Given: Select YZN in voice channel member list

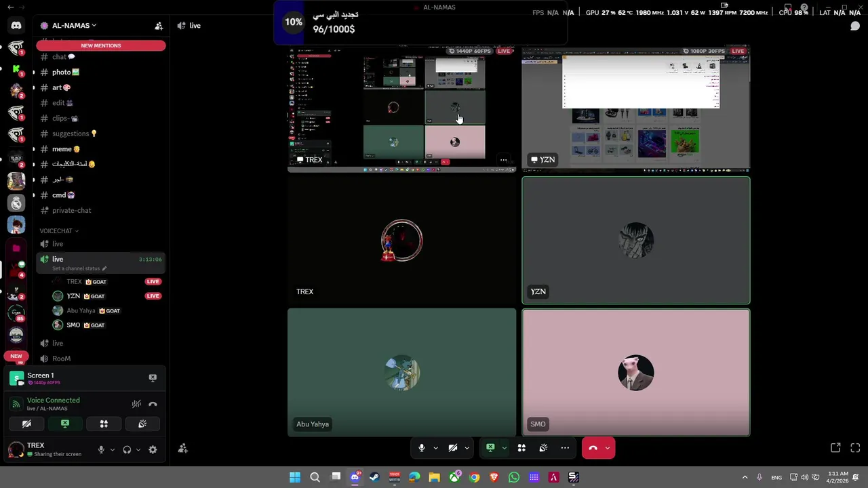Looking at the screenshot, I should point(107,296).
